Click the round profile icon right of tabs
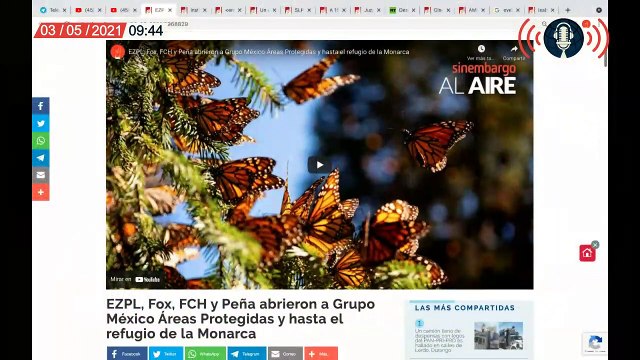 click(x=599, y=10)
